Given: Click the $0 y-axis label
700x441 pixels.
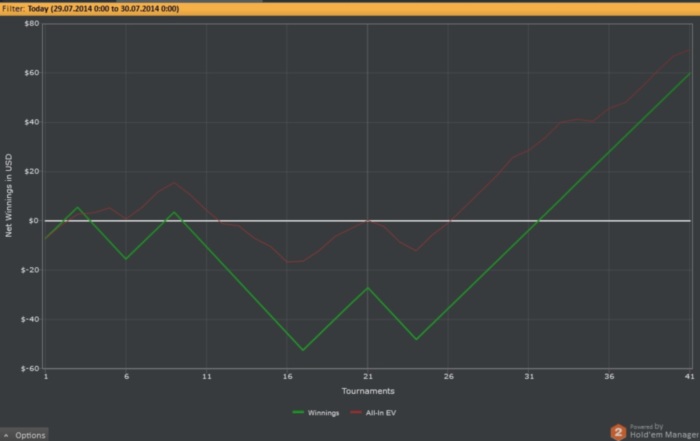Looking at the screenshot, I should coord(34,220).
